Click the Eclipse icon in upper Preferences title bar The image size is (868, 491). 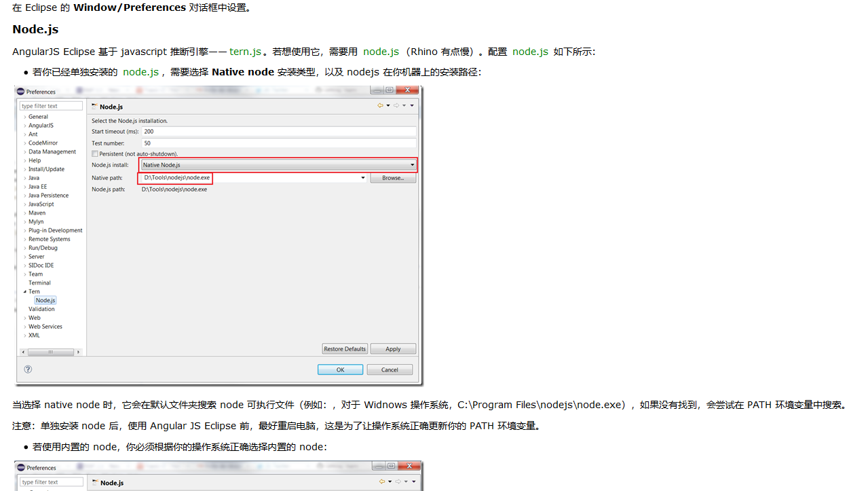click(21, 92)
